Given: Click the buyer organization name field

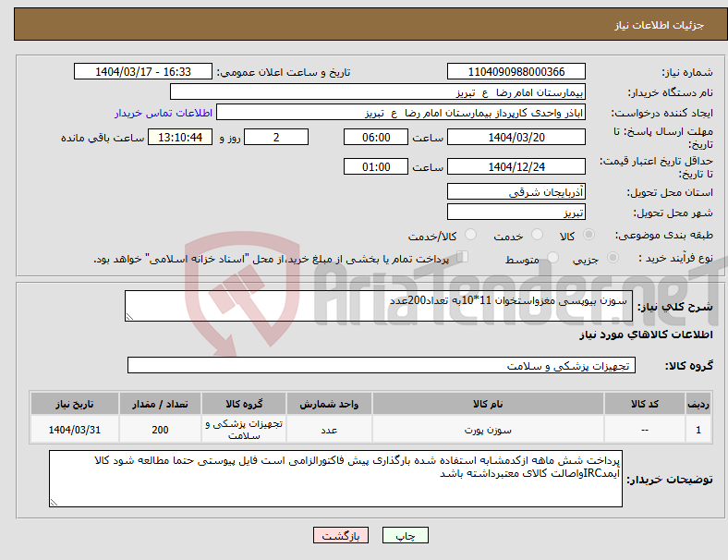Looking at the screenshot, I should [378, 91].
